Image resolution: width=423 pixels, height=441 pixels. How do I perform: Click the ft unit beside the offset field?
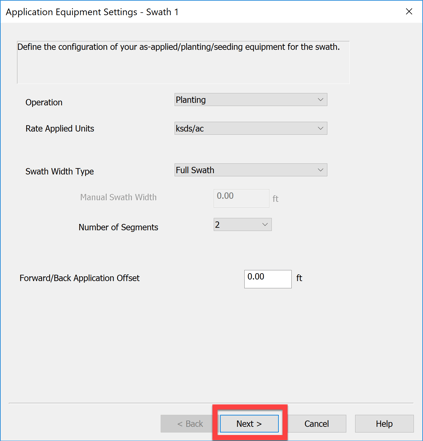[299, 278]
